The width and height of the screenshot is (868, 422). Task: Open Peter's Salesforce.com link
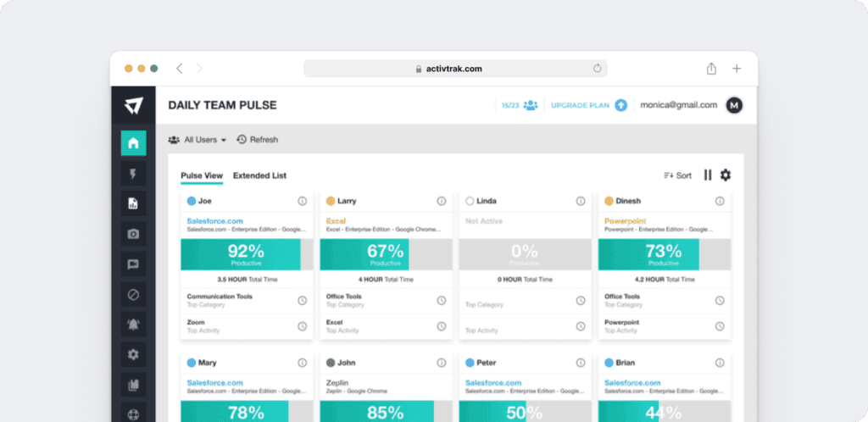point(493,383)
